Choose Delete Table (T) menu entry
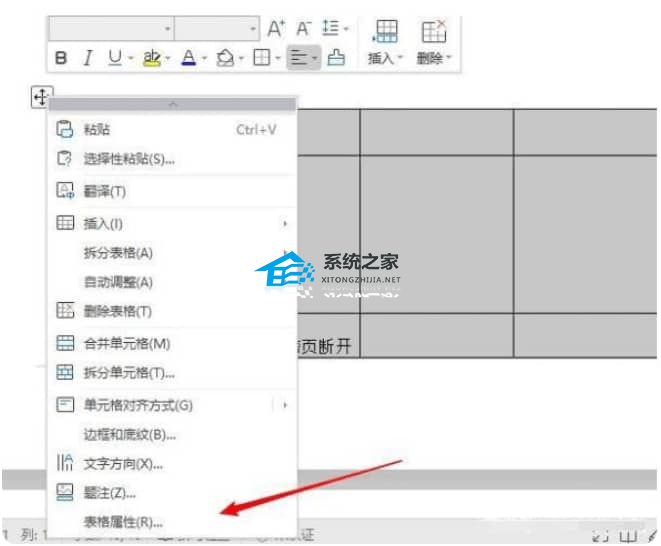The height and width of the screenshot is (546, 661). pyautogui.click(x=173, y=312)
